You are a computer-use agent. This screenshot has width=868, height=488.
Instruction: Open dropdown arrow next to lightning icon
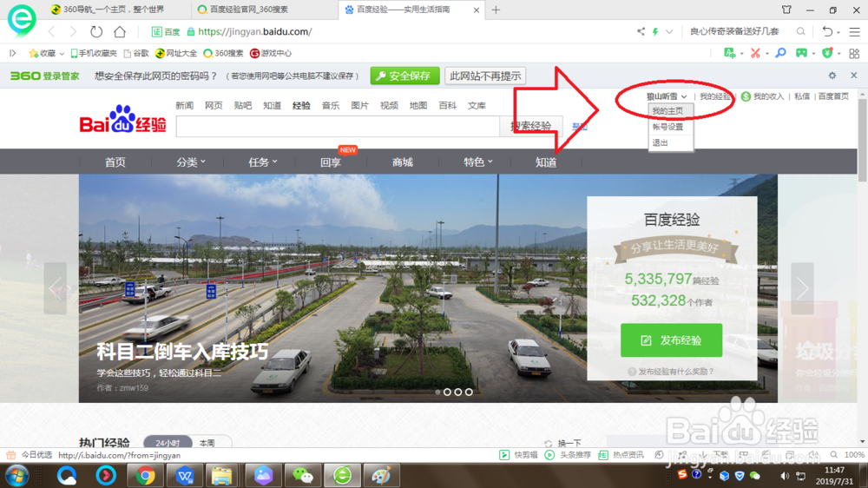click(x=669, y=31)
